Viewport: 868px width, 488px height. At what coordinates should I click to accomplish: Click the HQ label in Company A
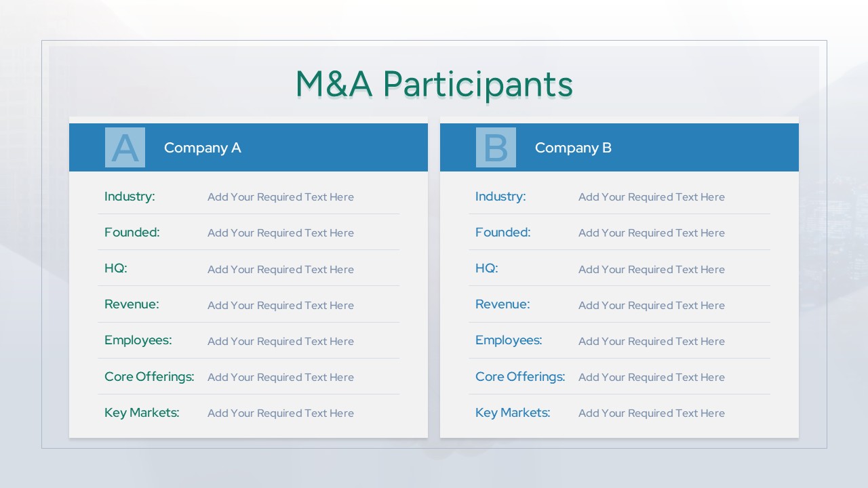116,268
